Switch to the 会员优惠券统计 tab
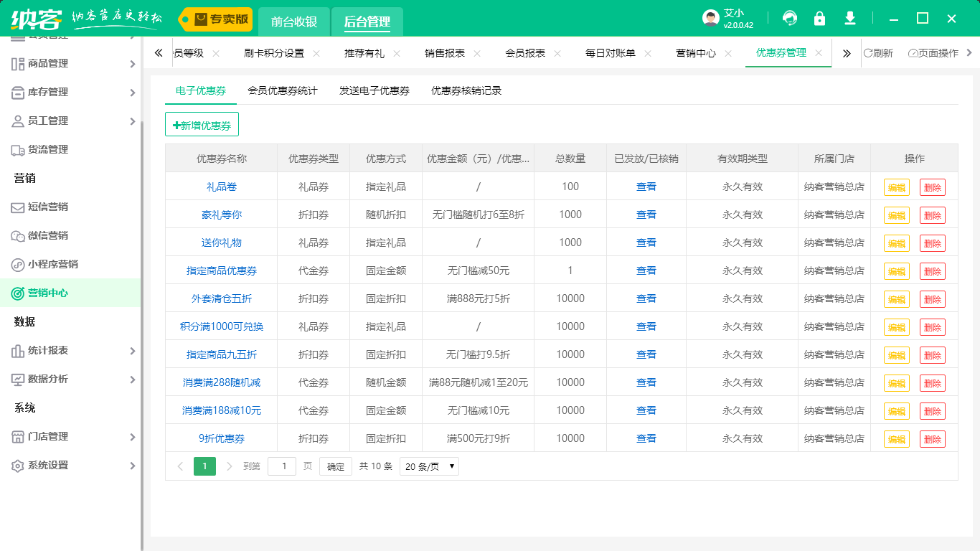The height and width of the screenshot is (551, 980). tap(281, 90)
